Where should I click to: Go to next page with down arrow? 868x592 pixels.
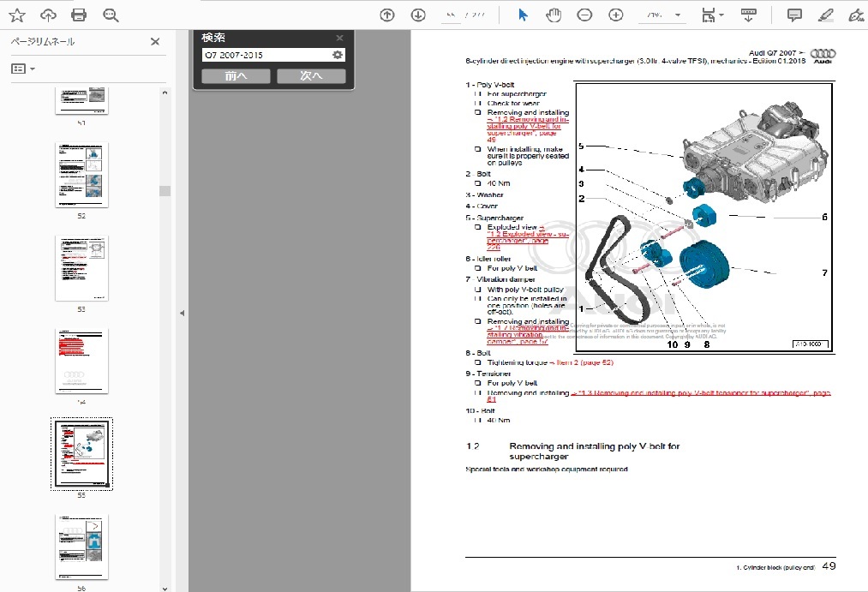[418, 15]
